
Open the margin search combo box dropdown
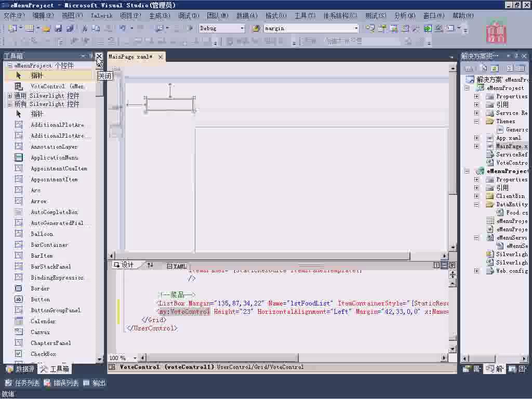pos(356,29)
